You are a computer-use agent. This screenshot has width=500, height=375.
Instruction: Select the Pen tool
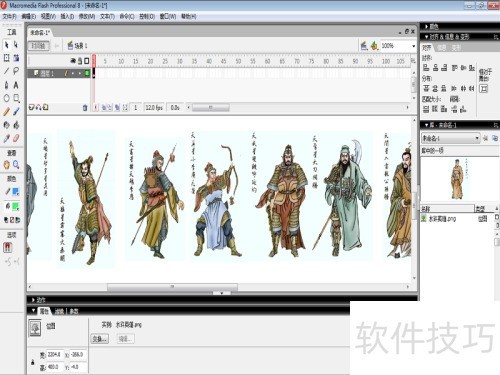pos(6,85)
